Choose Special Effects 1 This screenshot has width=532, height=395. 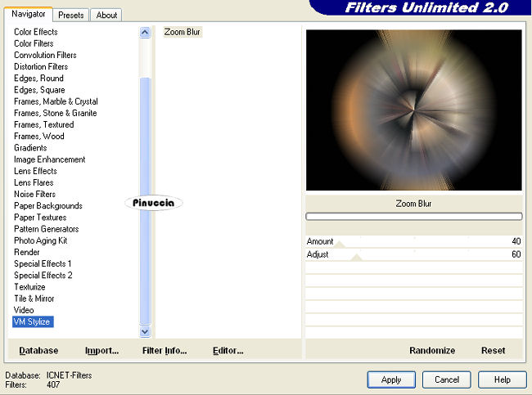click(43, 264)
